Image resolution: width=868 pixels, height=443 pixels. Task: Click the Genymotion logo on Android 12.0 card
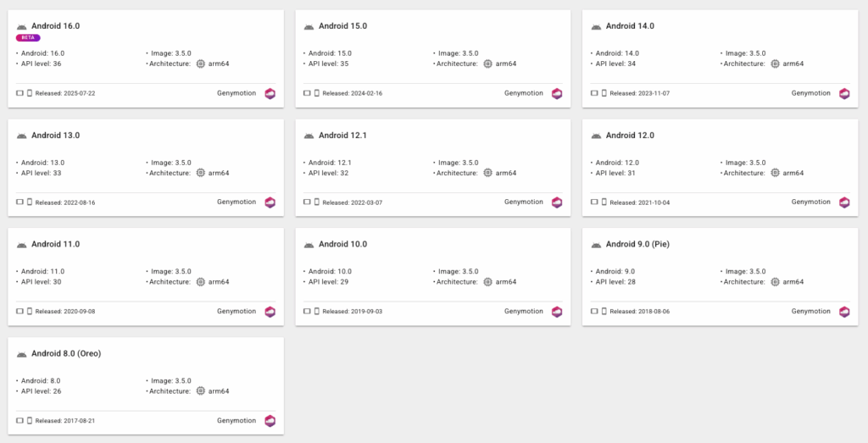coord(844,202)
